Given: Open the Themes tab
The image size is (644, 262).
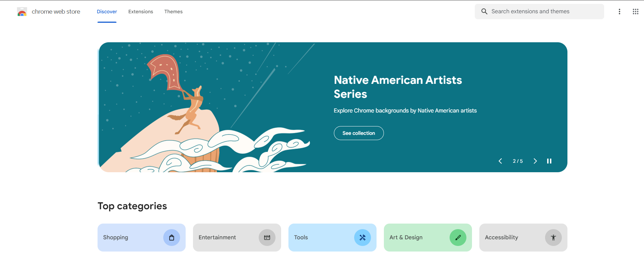Looking at the screenshot, I should [173, 12].
